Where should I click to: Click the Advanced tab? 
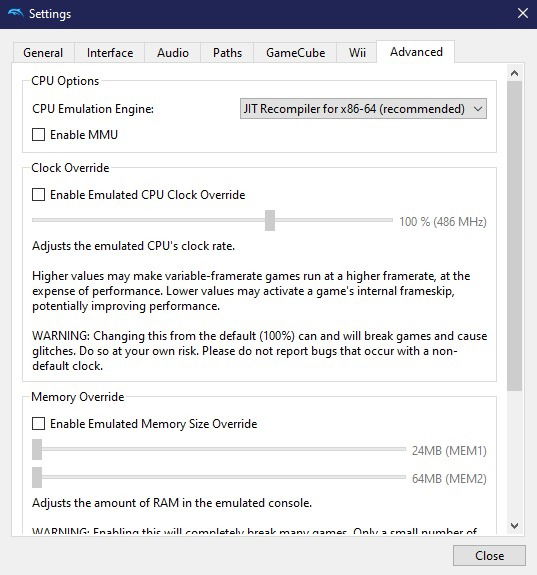coord(416,52)
